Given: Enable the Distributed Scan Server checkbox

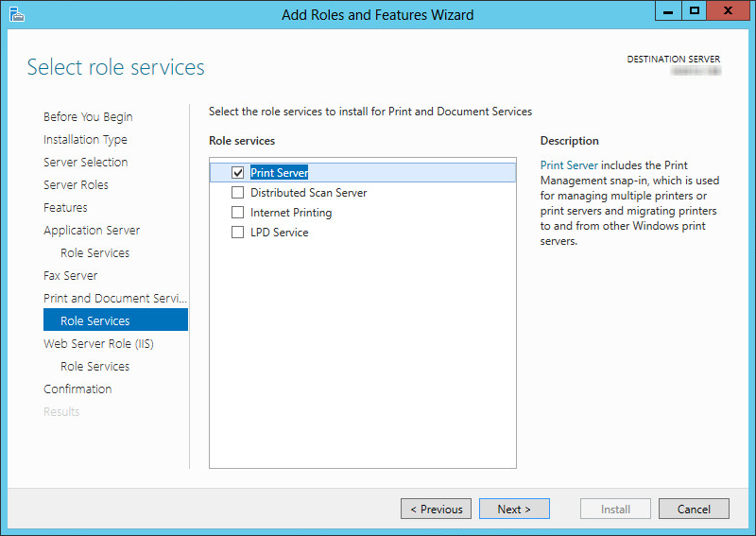Looking at the screenshot, I should pos(238,193).
